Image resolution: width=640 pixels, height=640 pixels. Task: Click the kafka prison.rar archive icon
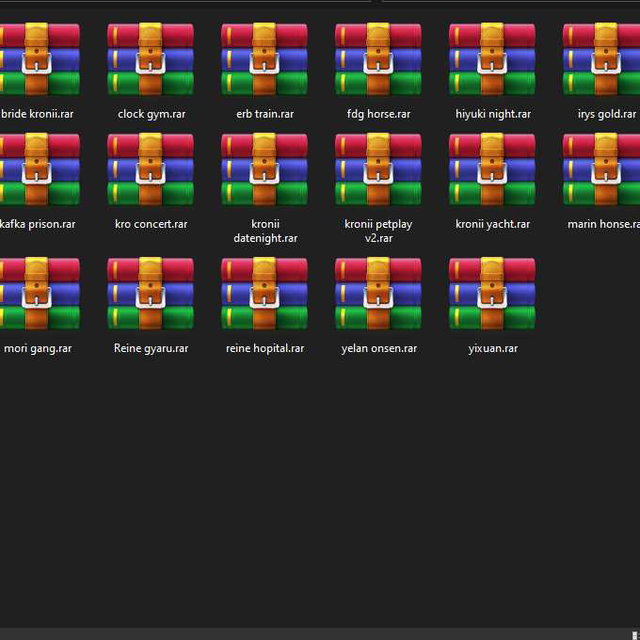click(40, 169)
